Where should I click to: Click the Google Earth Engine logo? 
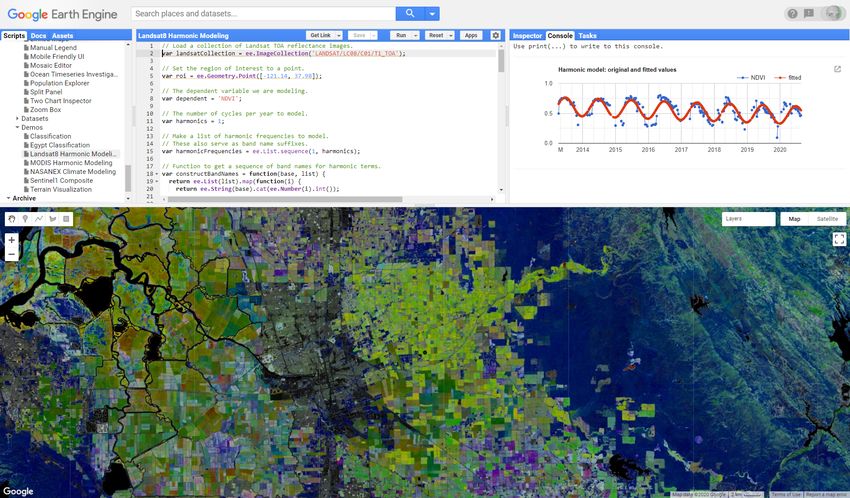62,14
